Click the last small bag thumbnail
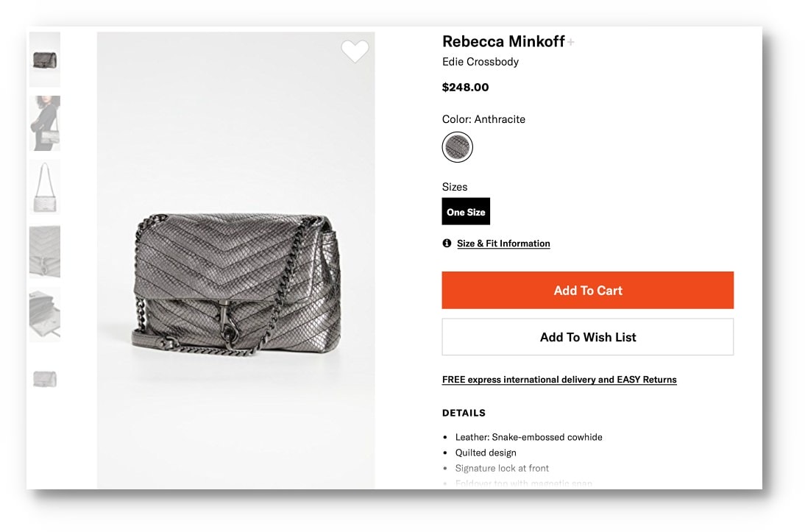805x532 pixels. click(45, 379)
